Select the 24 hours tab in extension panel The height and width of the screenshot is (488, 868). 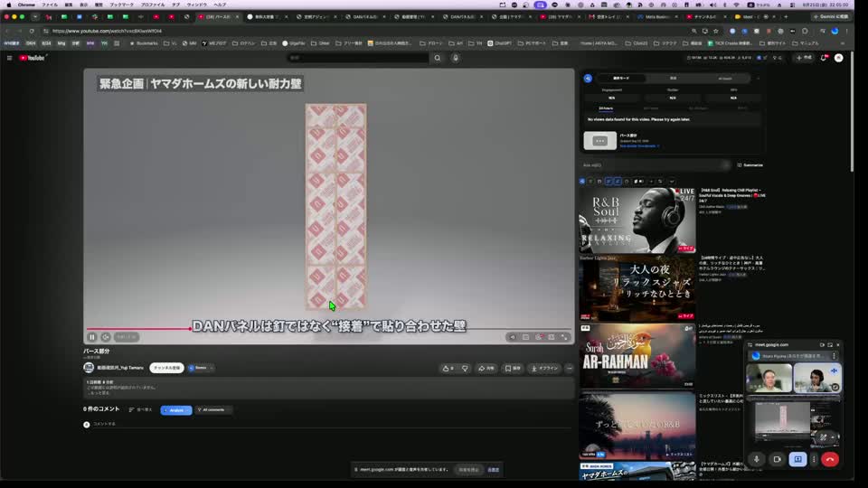coord(606,108)
